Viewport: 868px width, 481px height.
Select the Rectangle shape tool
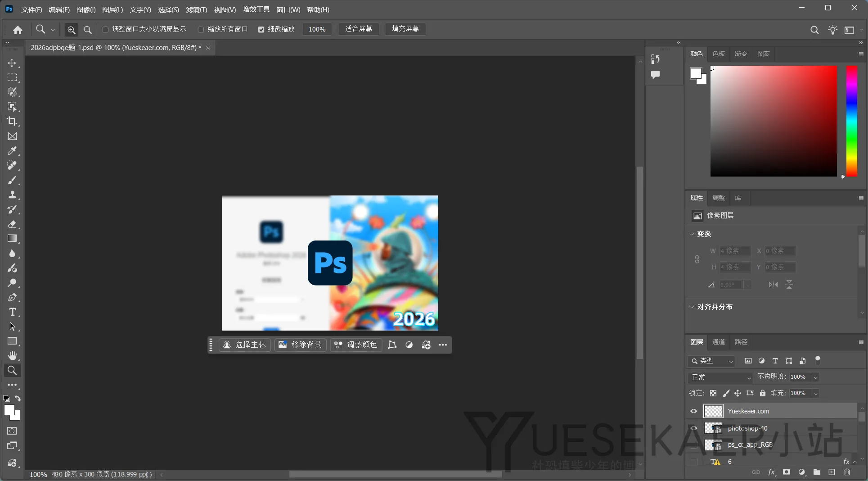pyautogui.click(x=12, y=341)
